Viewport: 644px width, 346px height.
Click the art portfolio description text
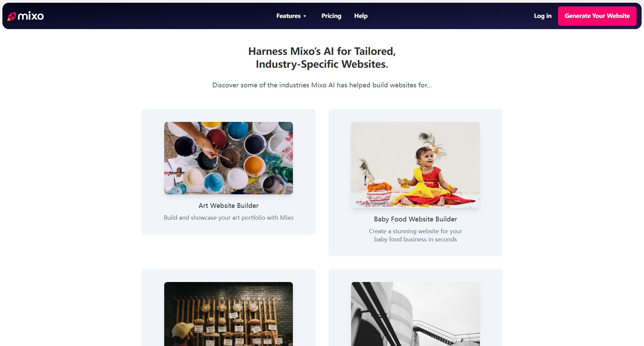(x=229, y=218)
